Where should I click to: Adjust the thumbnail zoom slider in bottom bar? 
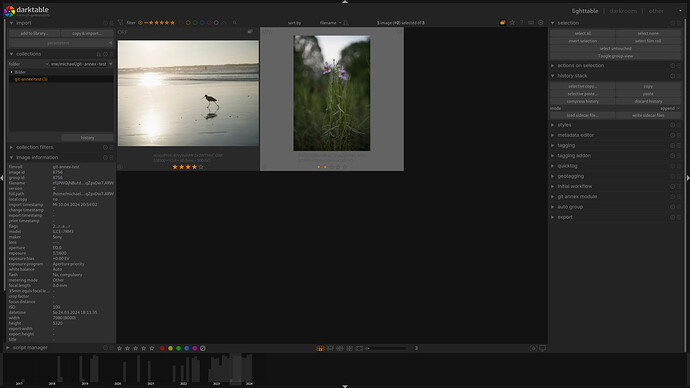[x=386, y=348]
